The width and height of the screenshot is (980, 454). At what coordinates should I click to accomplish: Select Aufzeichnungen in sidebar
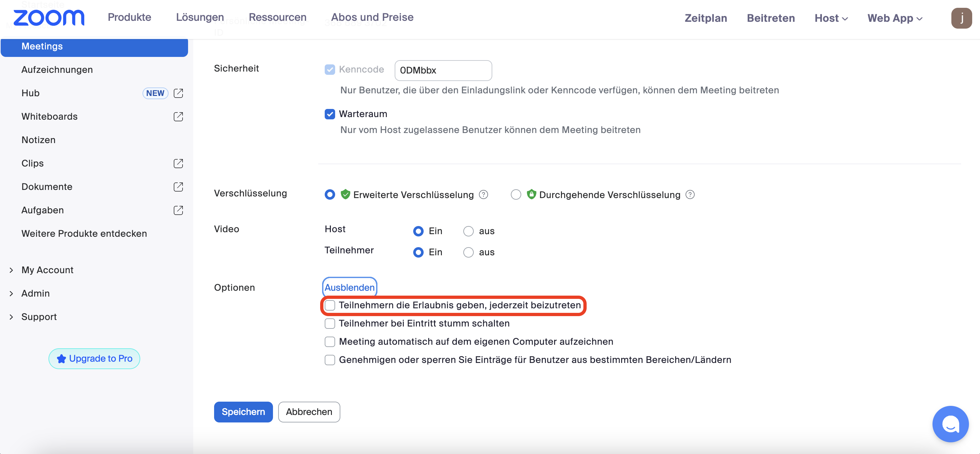click(57, 70)
